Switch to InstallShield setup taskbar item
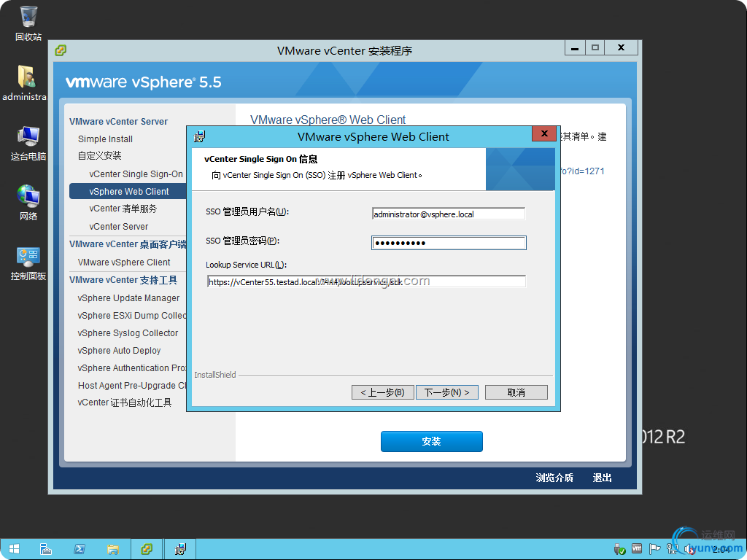The width and height of the screenshot is (747, 560). point(180,549)
